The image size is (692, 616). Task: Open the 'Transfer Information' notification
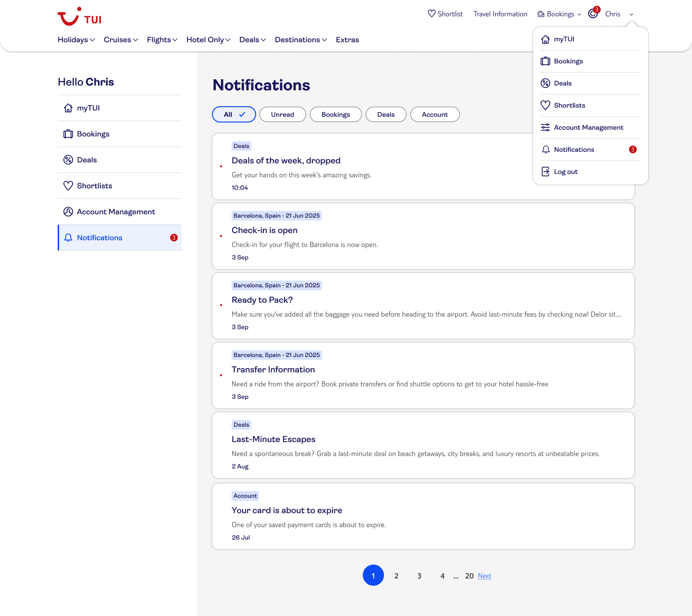coord(423,375)
